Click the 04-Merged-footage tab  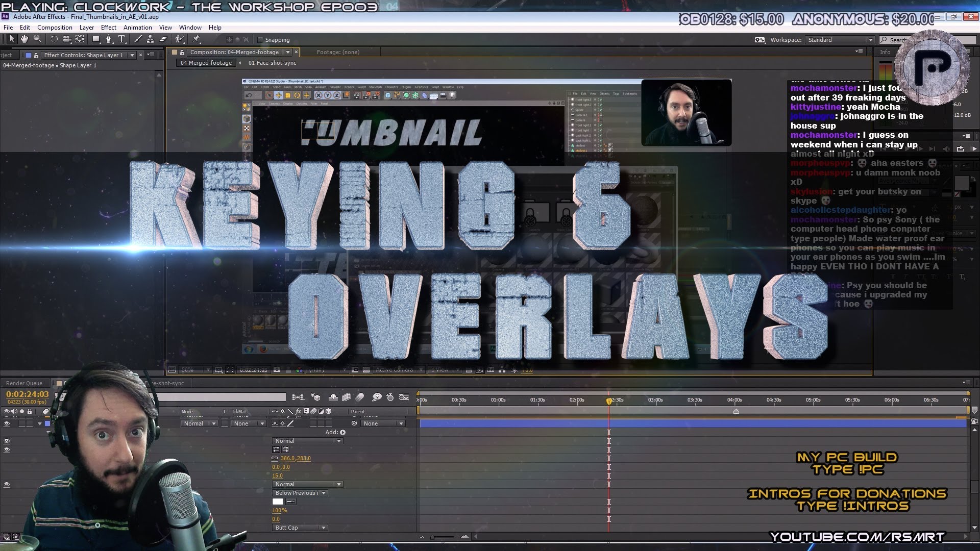point(206,63)
